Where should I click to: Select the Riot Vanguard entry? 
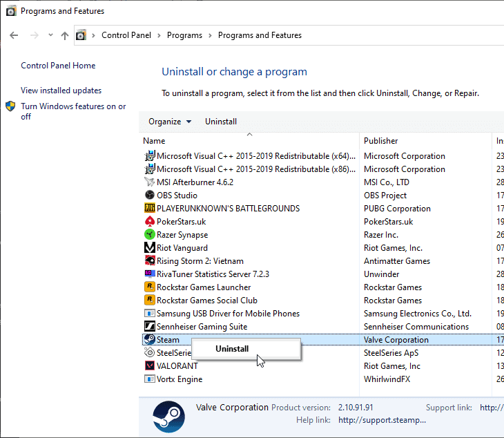point(182,248)
